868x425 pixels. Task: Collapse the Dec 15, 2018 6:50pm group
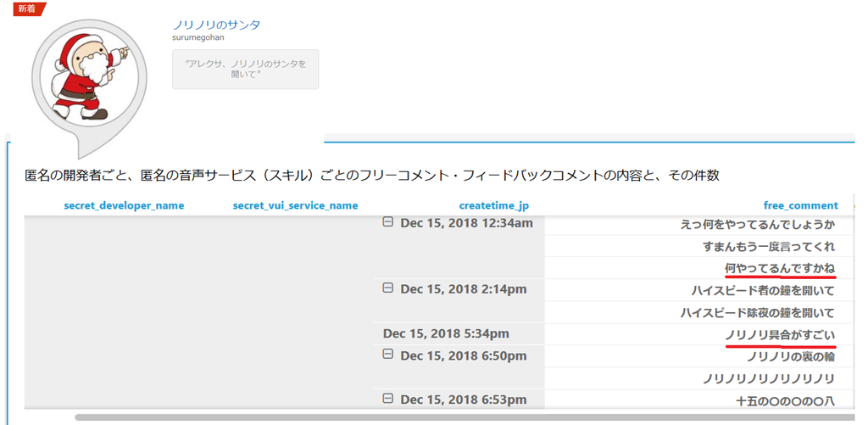coord(388,355)
